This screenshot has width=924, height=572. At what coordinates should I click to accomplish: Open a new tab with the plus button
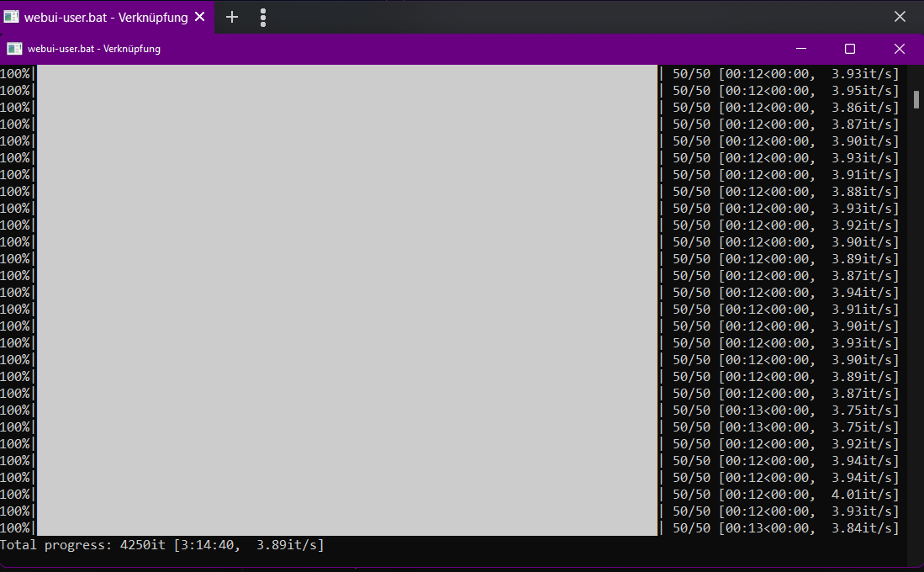point(232,17)
